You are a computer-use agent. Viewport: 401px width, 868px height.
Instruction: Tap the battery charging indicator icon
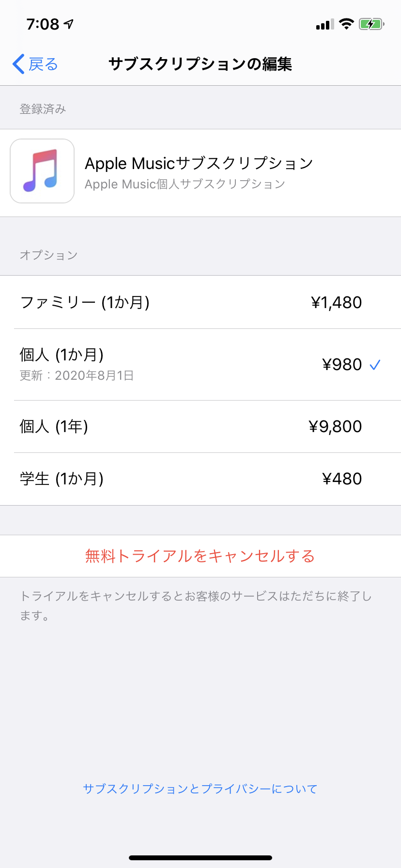[x=371, y=24]
